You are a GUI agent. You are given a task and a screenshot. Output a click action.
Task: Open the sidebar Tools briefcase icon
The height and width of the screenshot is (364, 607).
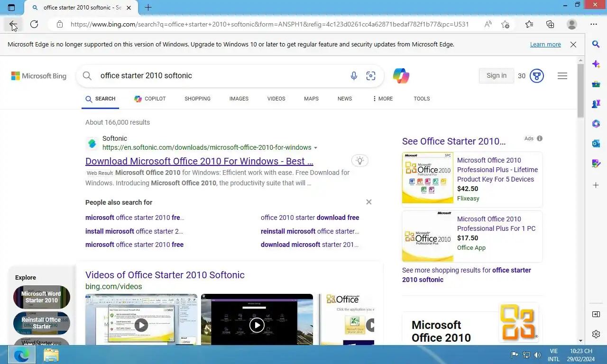[596, 84]
